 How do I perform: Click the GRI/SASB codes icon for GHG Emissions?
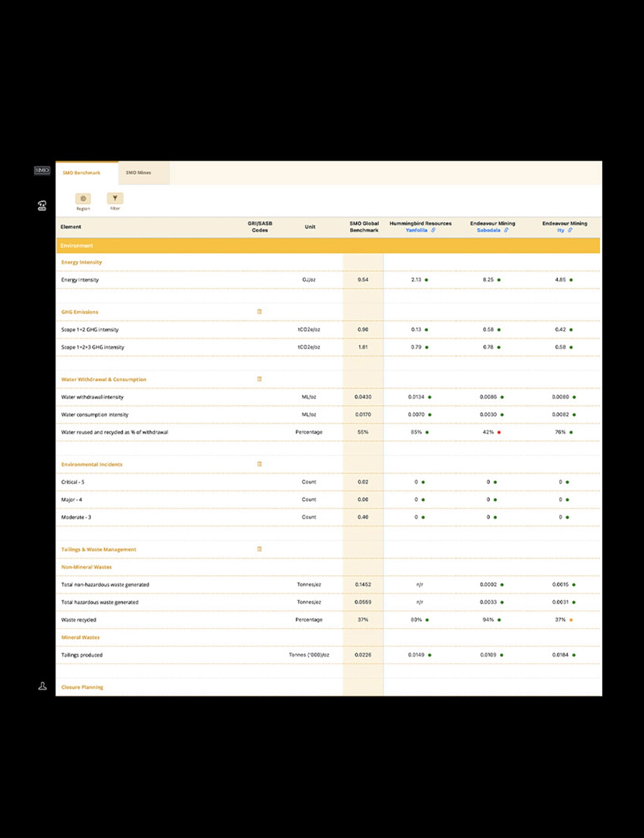click(x=259, y=312)
